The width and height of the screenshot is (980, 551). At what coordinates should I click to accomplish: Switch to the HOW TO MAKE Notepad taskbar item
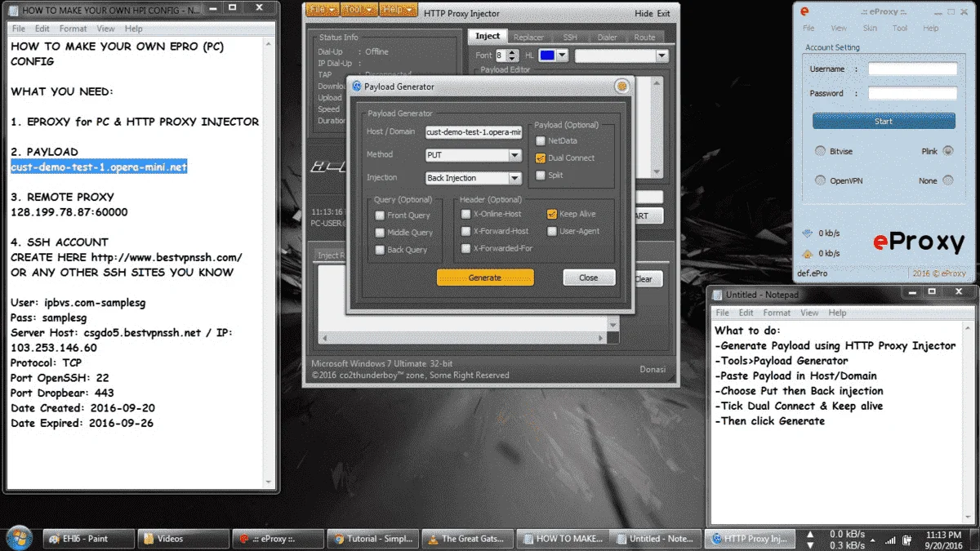[x=562, y=539]
